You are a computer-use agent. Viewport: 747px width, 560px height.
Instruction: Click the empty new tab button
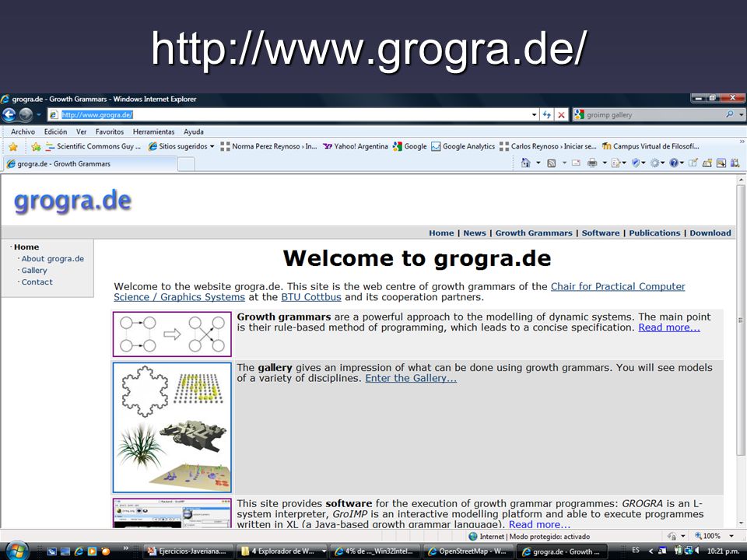(186, 164)
